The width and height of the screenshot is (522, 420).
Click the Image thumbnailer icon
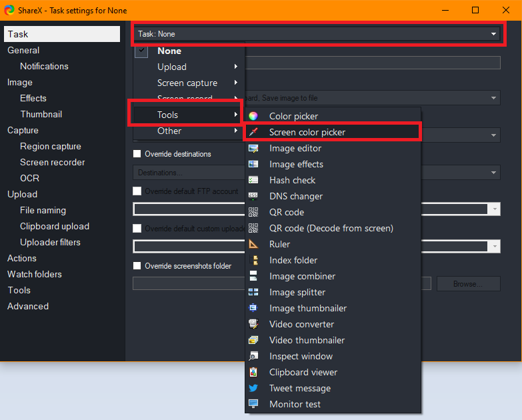click(253, 308)
